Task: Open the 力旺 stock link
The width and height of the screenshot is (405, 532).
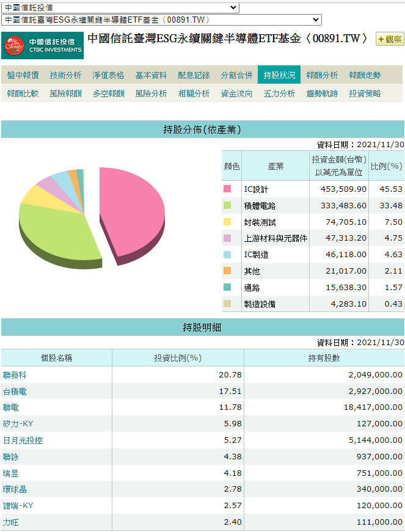Action: 11,522
